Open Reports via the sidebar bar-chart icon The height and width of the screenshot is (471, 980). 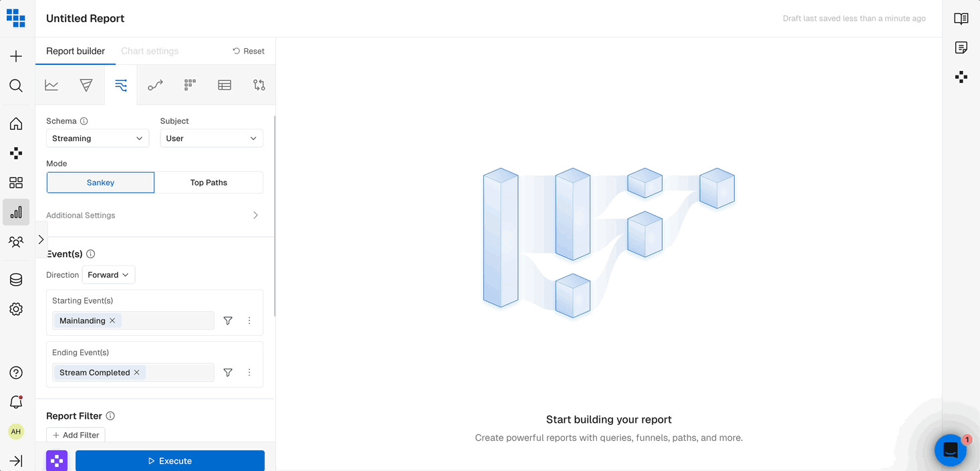click(16, 212)
